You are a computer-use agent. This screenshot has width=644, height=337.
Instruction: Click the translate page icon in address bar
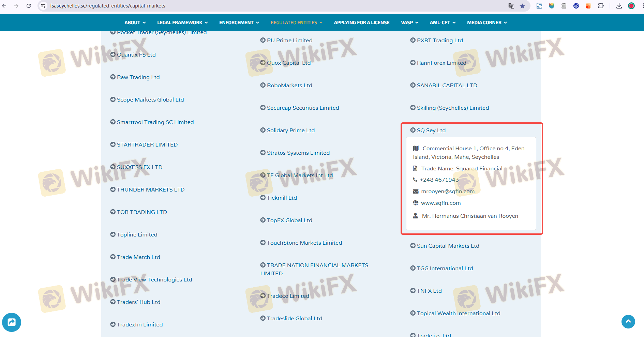tap(511, 6)
